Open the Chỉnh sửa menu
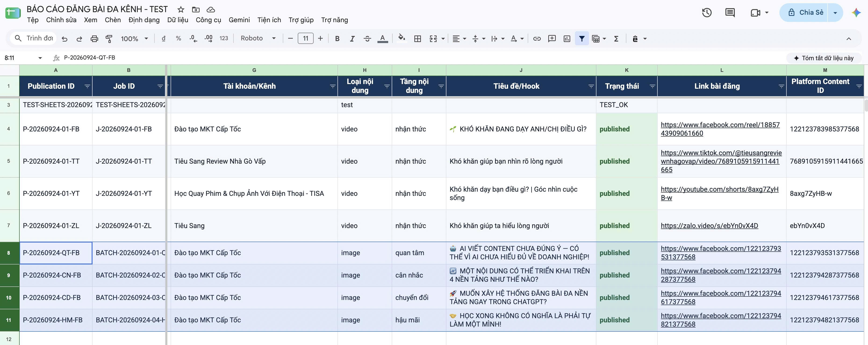Screen dimensions: 868x345 pyautogui.click(x=61, y=20)
